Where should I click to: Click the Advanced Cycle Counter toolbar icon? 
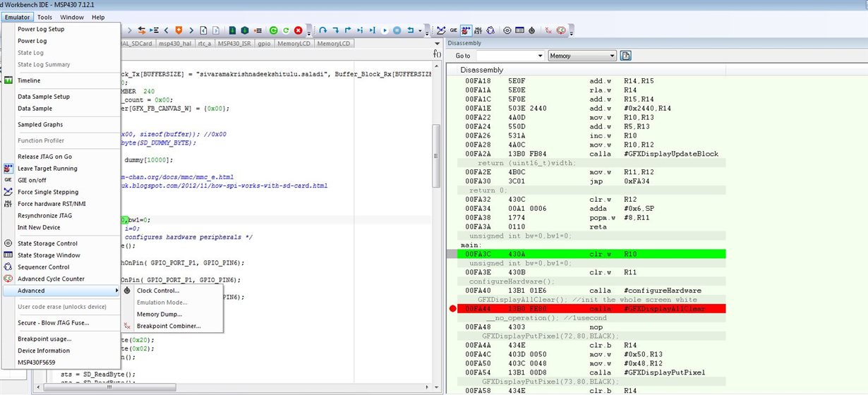point(561,30)
